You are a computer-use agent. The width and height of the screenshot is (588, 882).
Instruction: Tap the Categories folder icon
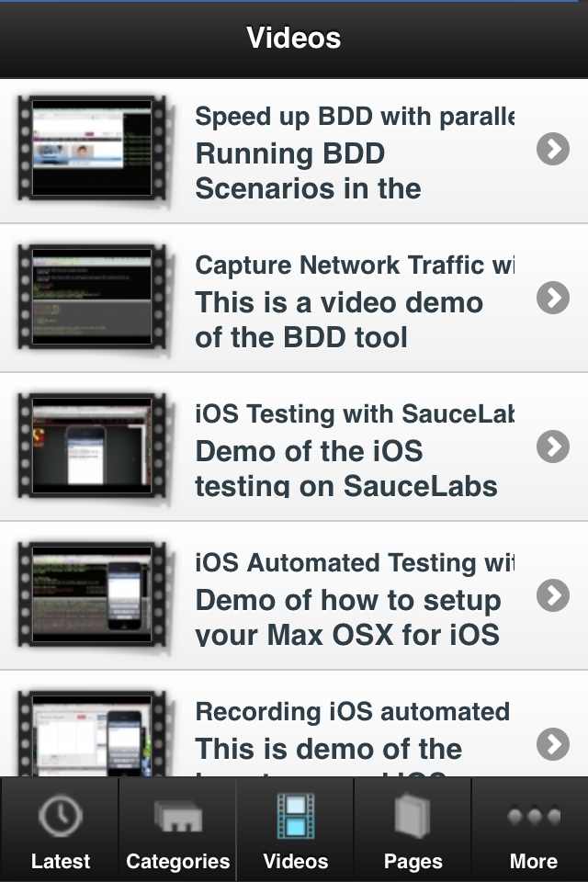[178, 816]
